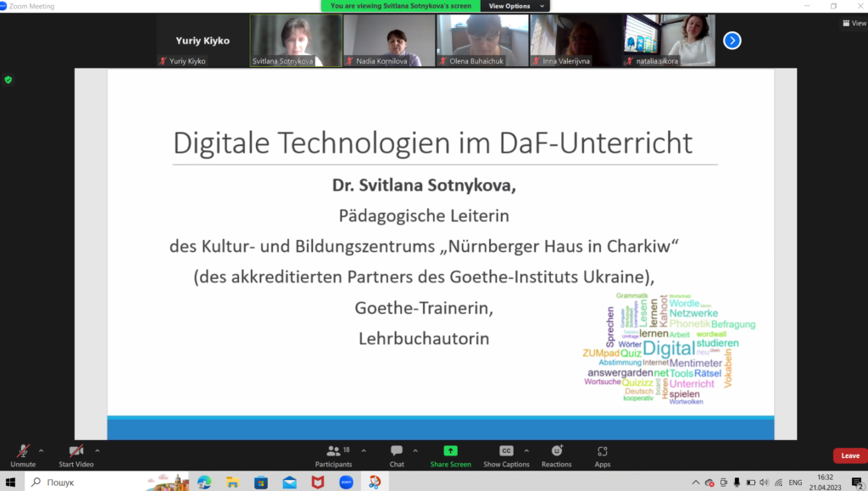The image size is (868, 491).
Task: Open the battery status tray icon
Action: [751, 483]
